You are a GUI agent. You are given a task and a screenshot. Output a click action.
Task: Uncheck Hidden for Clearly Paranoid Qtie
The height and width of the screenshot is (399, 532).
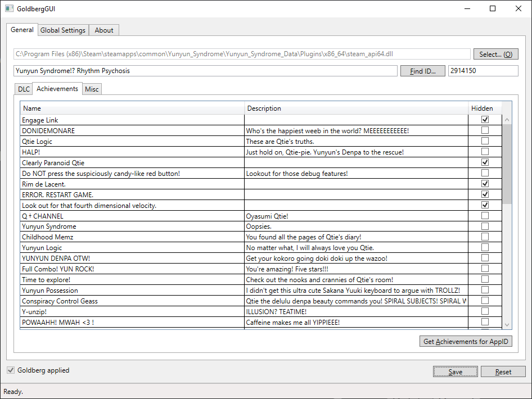[x=485, y=162]
